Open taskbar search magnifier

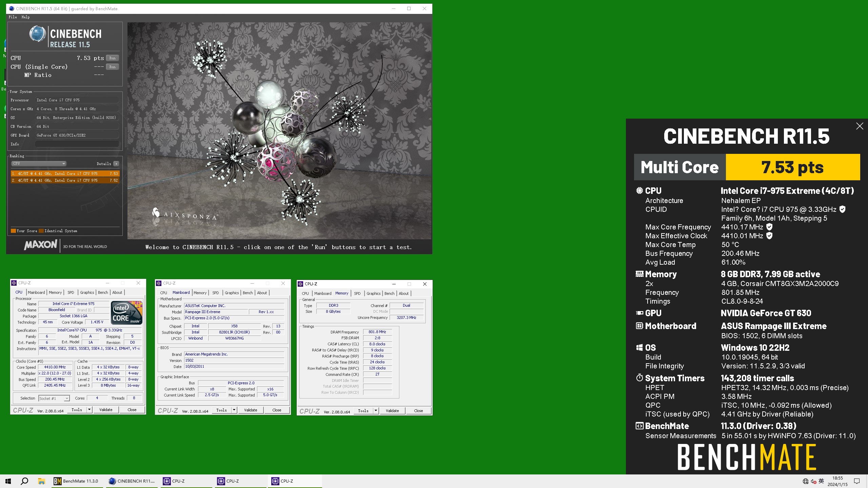pos(24,481)
